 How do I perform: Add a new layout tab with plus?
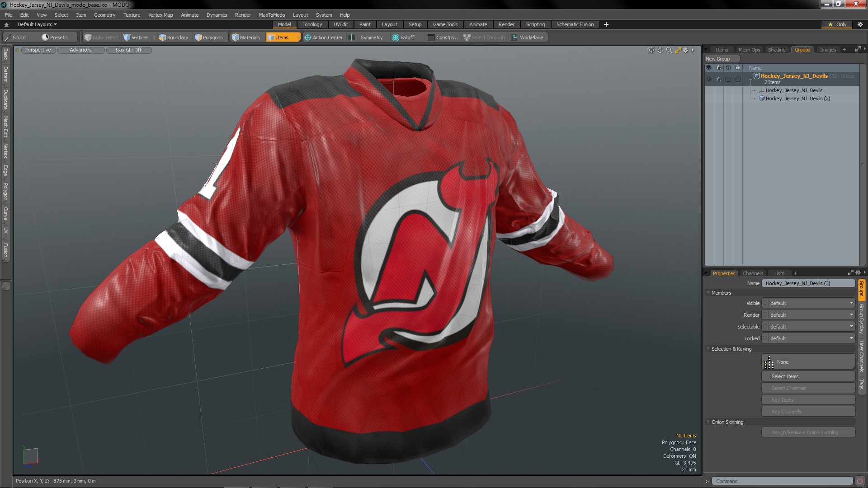[606, 24]
